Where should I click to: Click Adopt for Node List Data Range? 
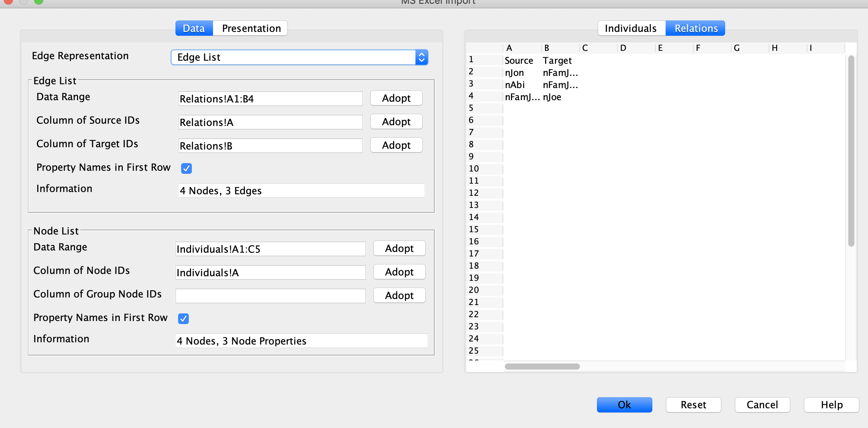coord(399,249)
